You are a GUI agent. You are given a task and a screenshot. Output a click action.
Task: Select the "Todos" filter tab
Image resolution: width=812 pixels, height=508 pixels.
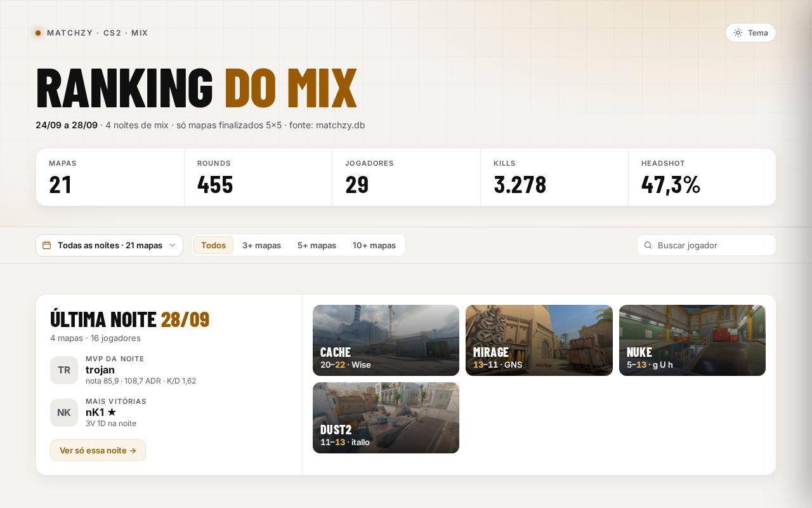[x=213, y=245]
